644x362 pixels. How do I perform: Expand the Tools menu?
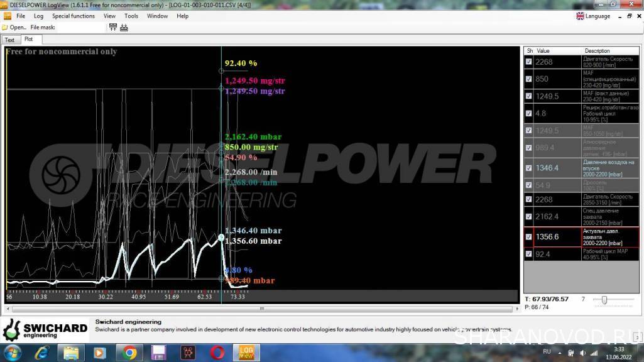pyautogui.click(x=131, y=16)
